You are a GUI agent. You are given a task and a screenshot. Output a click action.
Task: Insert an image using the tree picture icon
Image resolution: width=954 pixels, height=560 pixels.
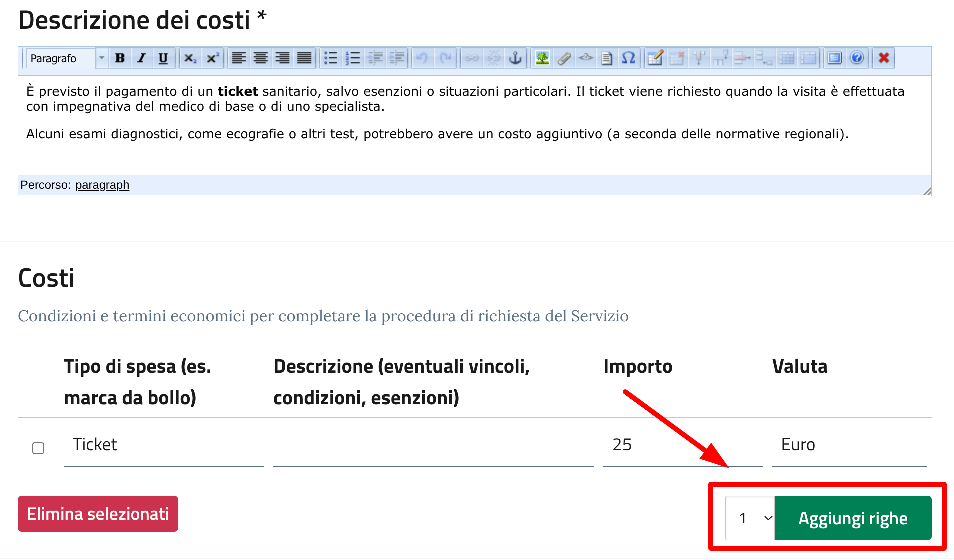[542, 58]
